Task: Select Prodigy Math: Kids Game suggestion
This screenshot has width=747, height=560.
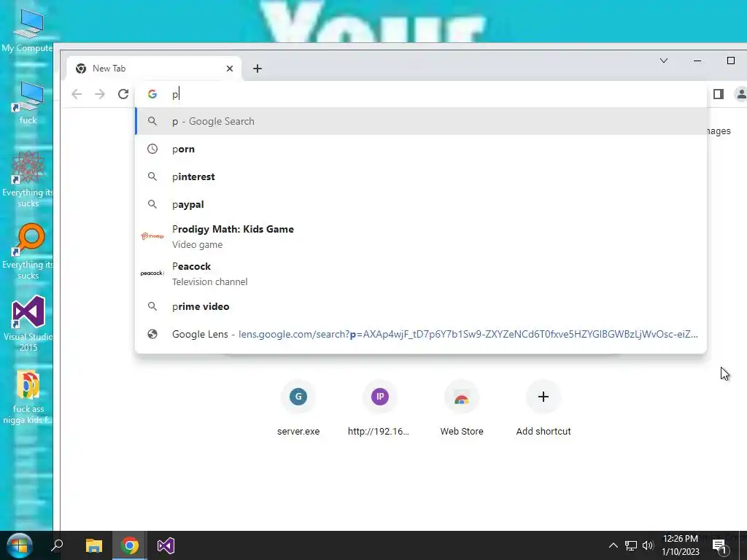Action: coord(421,236)
